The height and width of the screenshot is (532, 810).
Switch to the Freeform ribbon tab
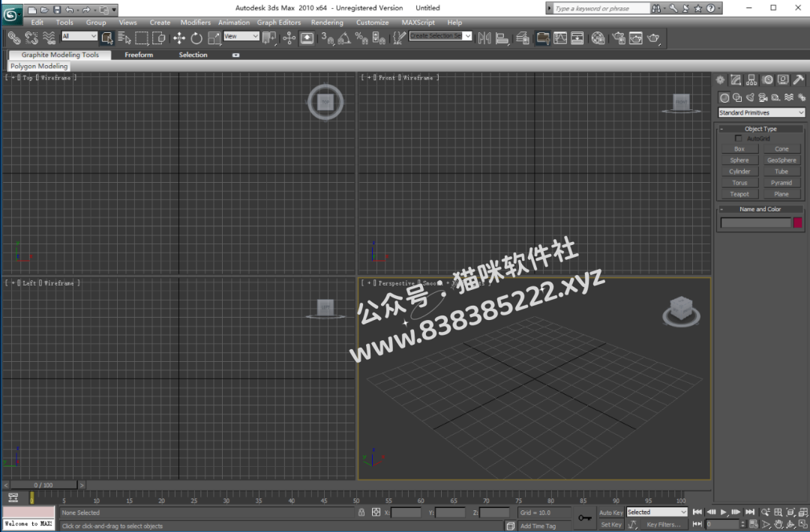[139, 55]
